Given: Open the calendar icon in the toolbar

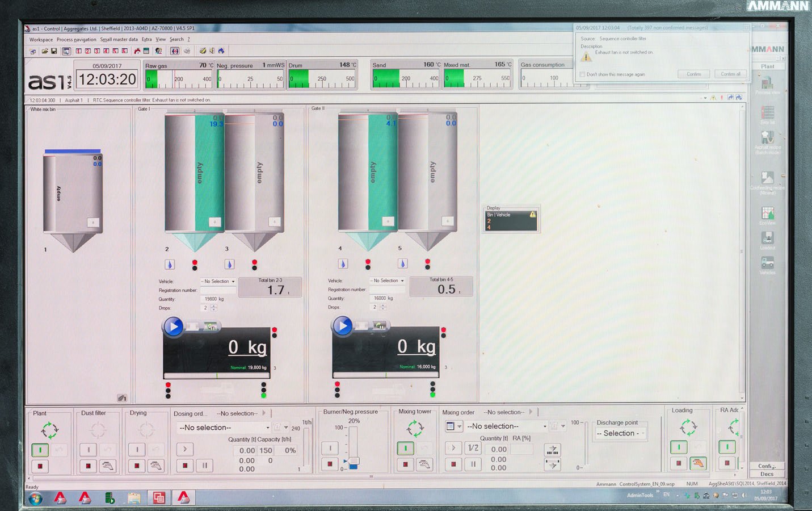Looking at the screenshot, I should 146,51.
